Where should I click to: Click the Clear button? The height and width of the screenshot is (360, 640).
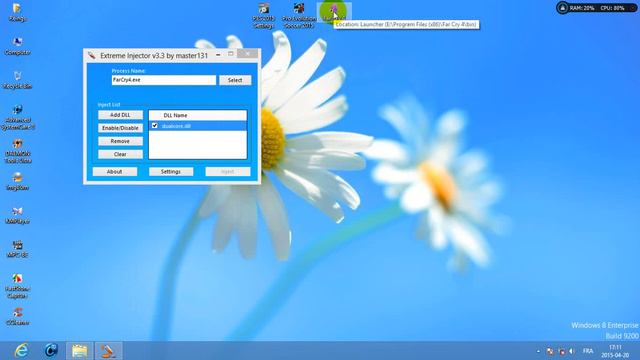pyautogui.click(x=120, y=154)
